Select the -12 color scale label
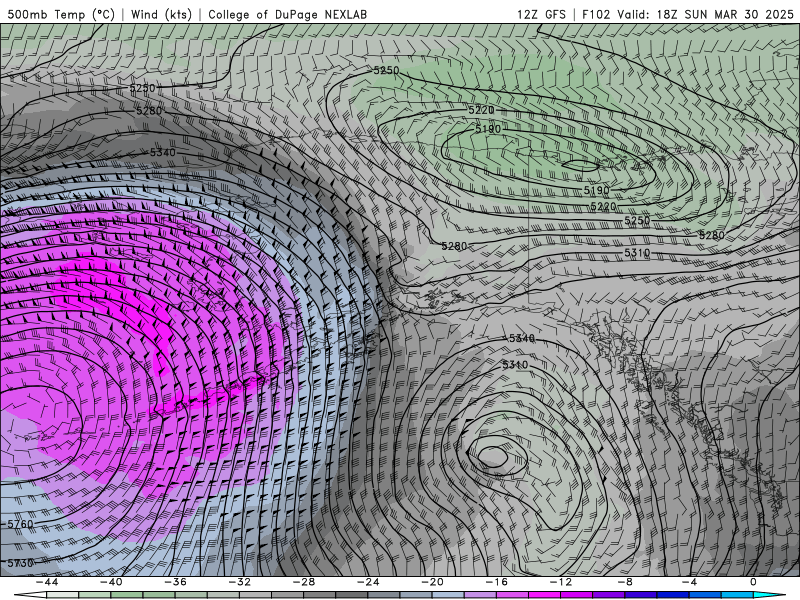The image size is (800, 600). [561, 582]
